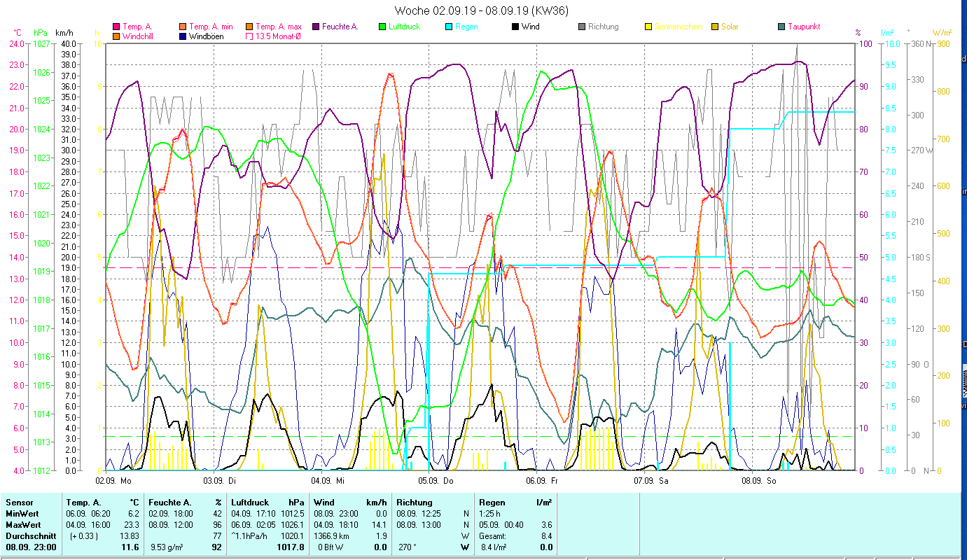Click the '08.09. So' date label
Image resolution: width=967 pixels, height=560 pixels.
click(x=758, y=481)
